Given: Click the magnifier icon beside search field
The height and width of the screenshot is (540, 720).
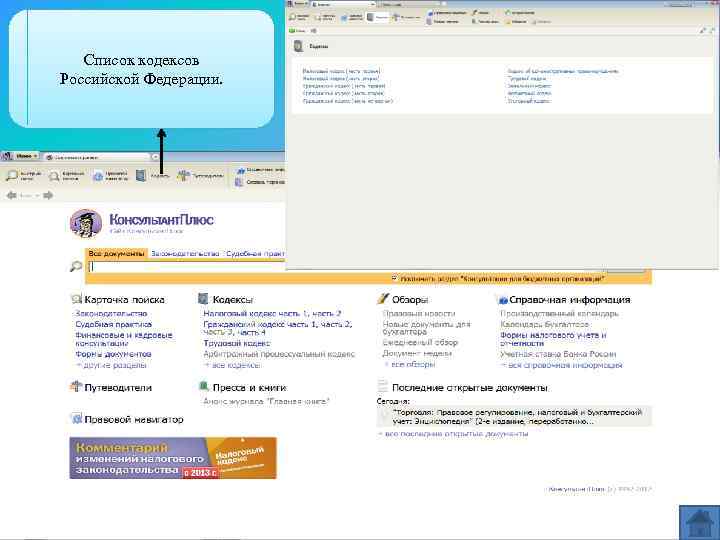Looking at the screenshot, I should [76, 266].
